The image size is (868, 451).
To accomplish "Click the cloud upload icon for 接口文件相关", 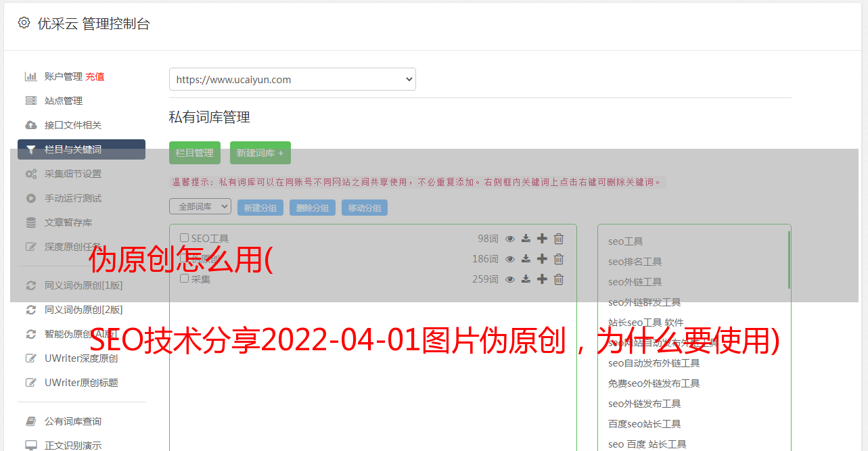I will coord(30,125).
